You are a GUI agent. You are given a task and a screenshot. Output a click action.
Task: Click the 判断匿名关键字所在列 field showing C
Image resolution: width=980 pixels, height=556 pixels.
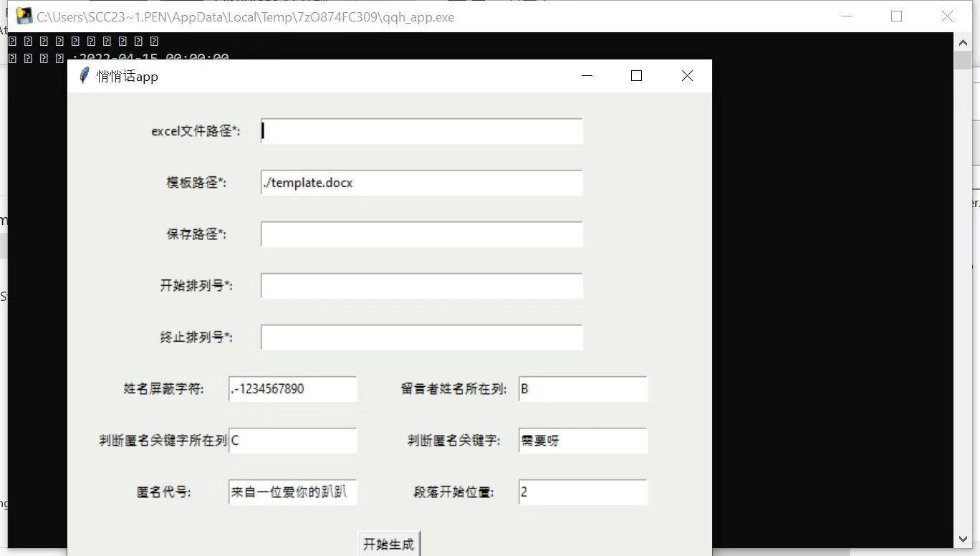click(x=293, y=441)
